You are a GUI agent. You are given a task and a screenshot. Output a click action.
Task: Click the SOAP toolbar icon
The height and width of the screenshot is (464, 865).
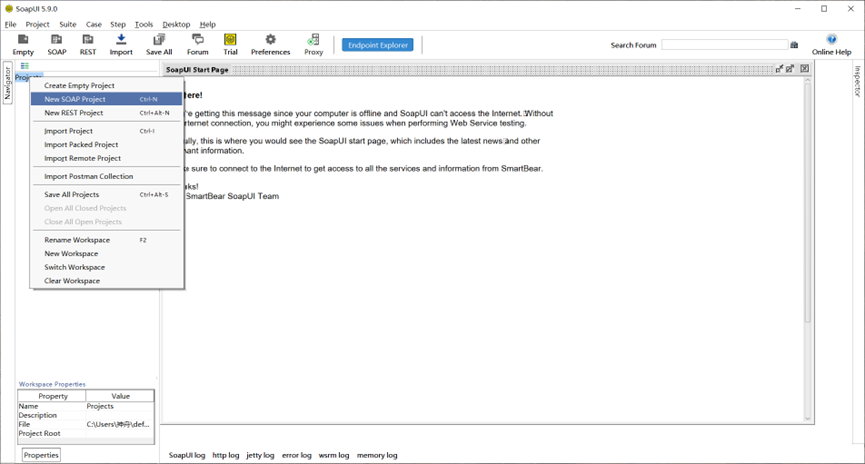coord(56,40)
